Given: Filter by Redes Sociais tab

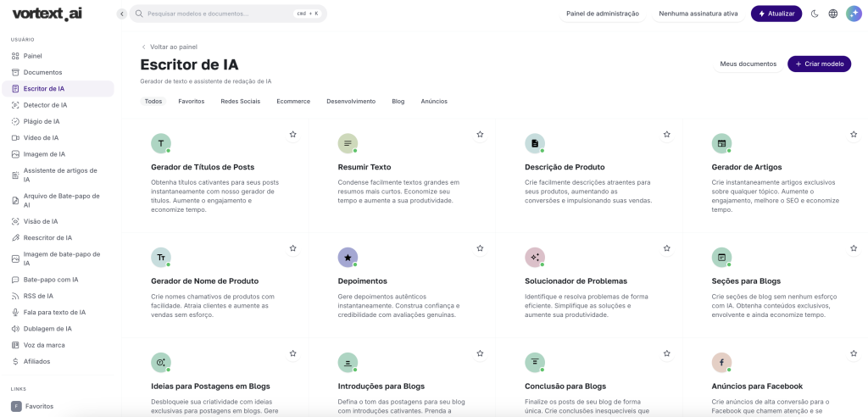Looking at the screenshot, I should pyautogui.click(x=240, y=102).
